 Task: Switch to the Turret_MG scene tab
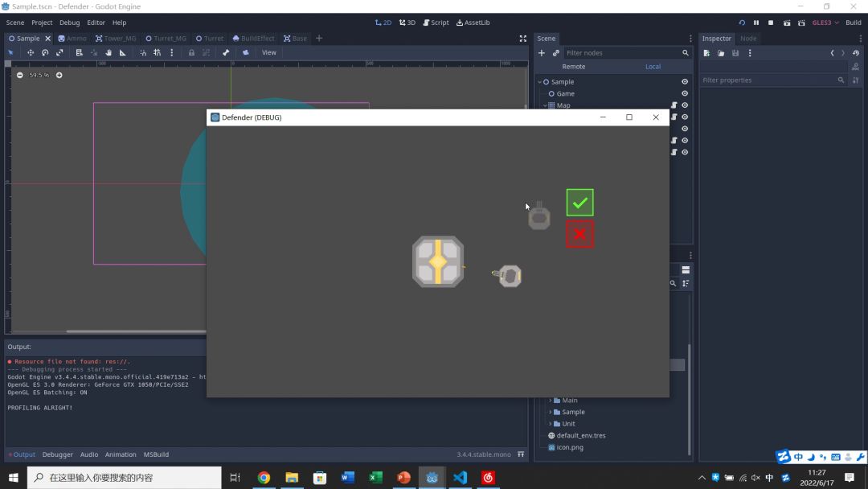[166, 39]
